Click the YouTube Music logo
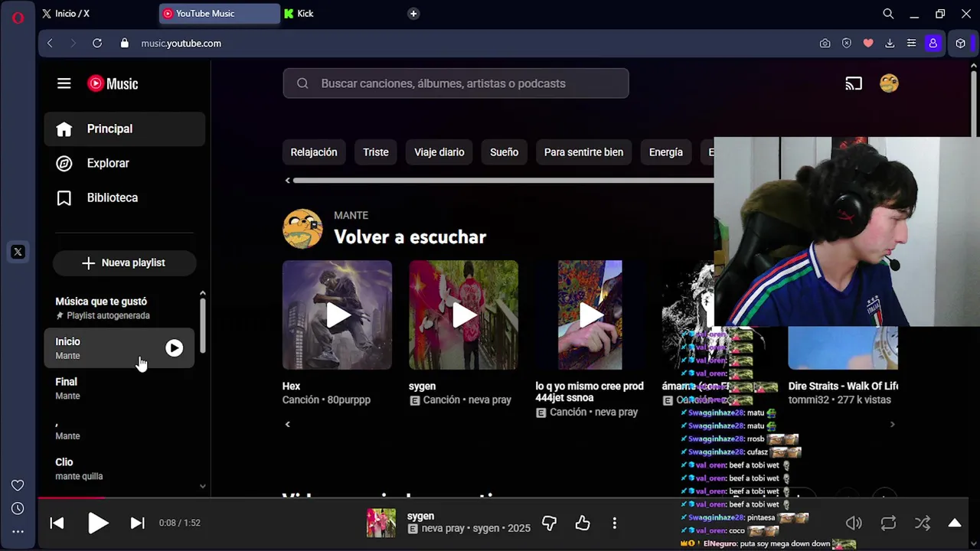Screen dimensions: 980x551 [x=113, y=83]
